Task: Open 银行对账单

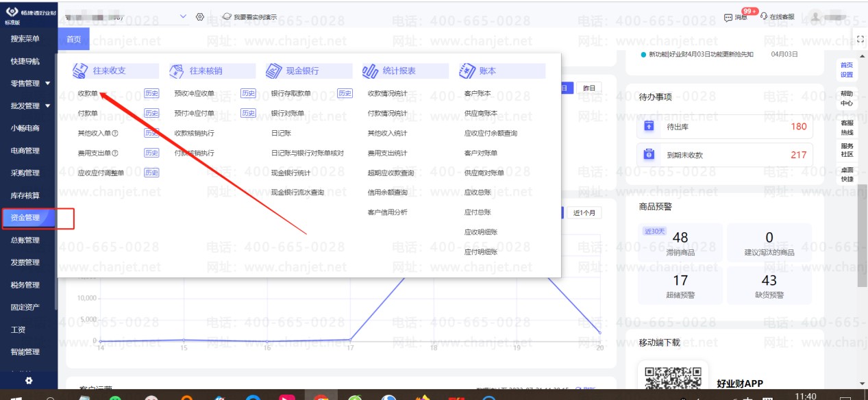Action: (287, 113)
